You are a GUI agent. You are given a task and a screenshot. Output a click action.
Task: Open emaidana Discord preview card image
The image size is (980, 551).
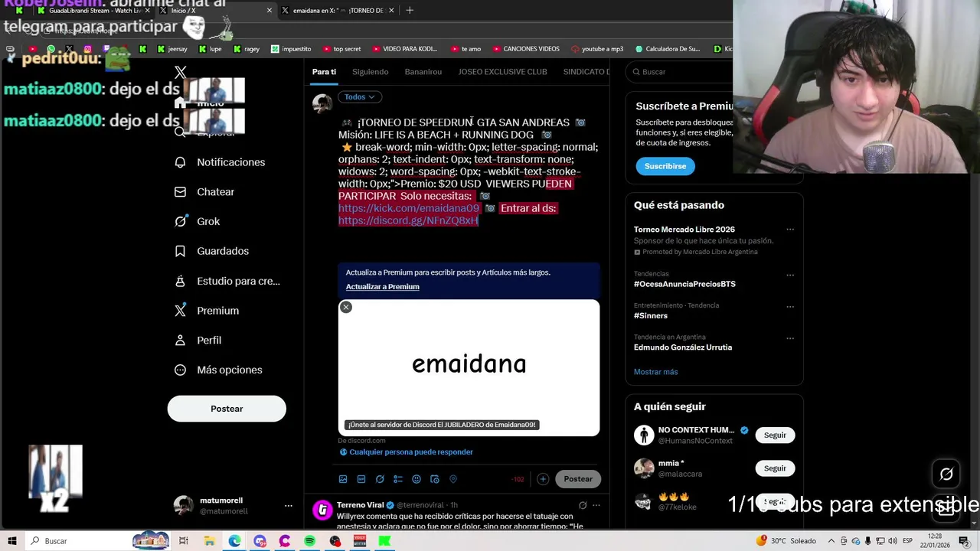pyautogui.click(x=469, y=367)
